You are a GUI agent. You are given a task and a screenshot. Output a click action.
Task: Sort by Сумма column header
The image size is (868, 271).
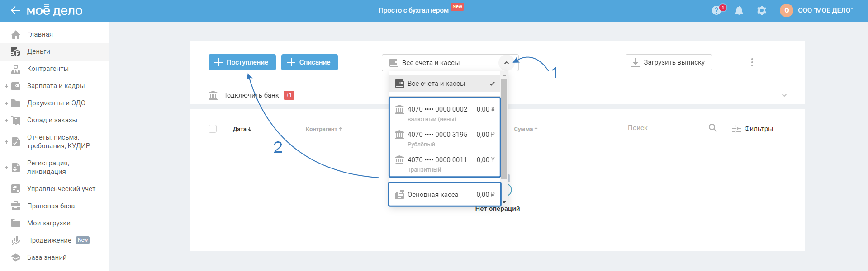coord(526,129)
